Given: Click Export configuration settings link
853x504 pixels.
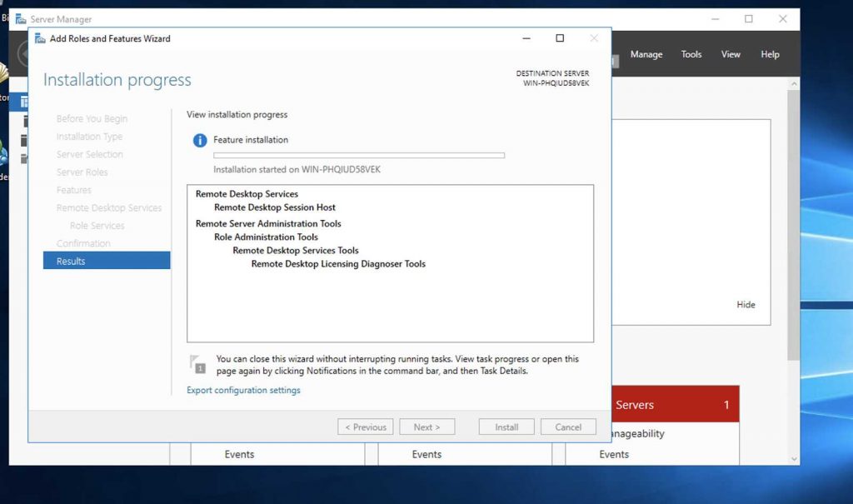Looking at the screenshot, I should click(243, 390).
